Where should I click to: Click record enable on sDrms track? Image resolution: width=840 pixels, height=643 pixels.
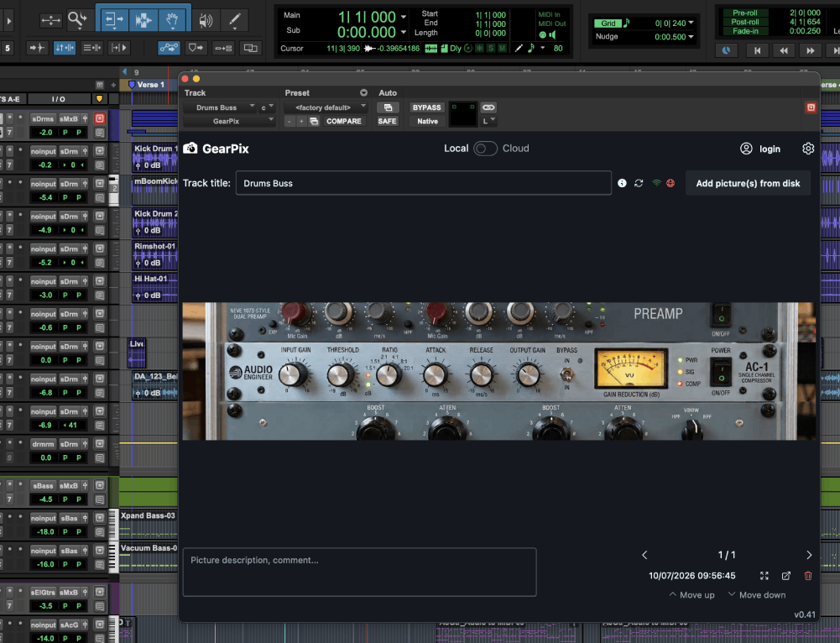point(100,118)
